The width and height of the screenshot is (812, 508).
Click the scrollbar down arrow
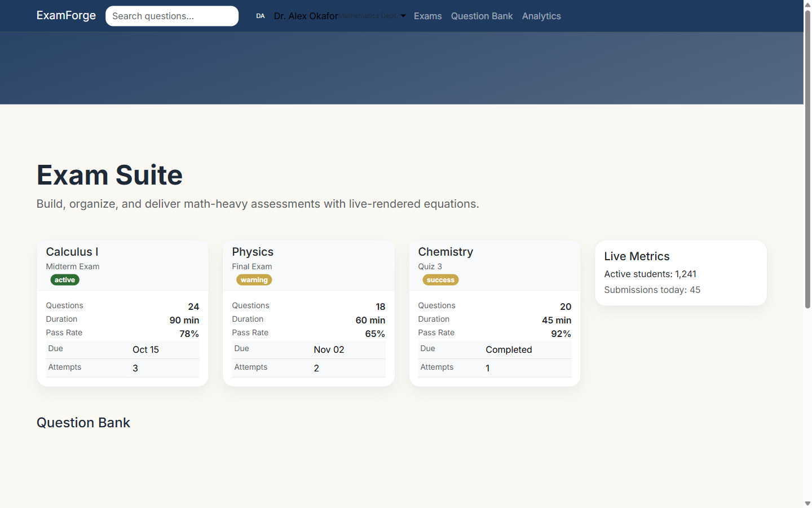807,503
